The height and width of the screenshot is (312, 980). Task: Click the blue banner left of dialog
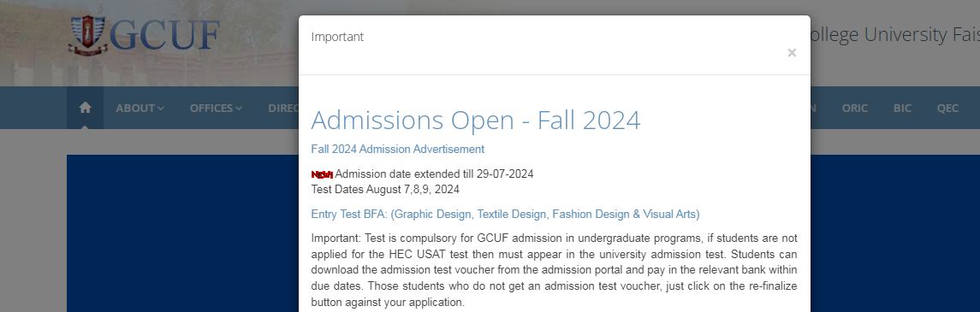(182, 233)
